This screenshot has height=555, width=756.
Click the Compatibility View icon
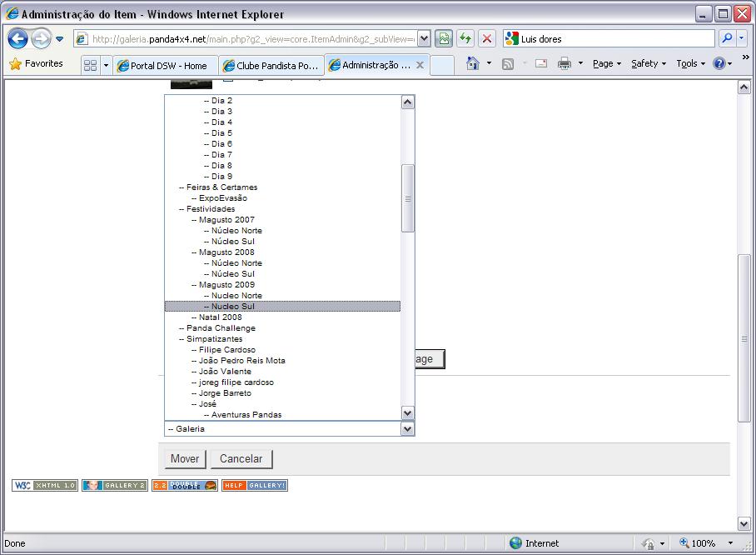(444, 38)
